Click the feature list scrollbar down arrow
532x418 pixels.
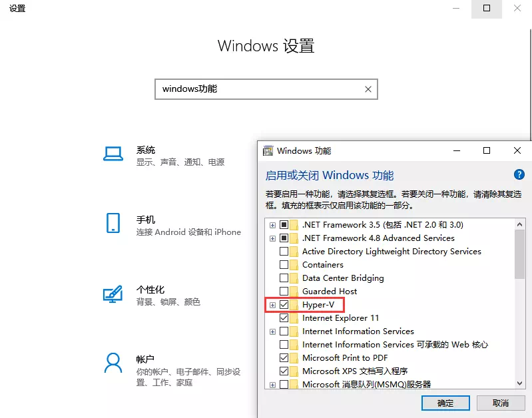(519, 383)
